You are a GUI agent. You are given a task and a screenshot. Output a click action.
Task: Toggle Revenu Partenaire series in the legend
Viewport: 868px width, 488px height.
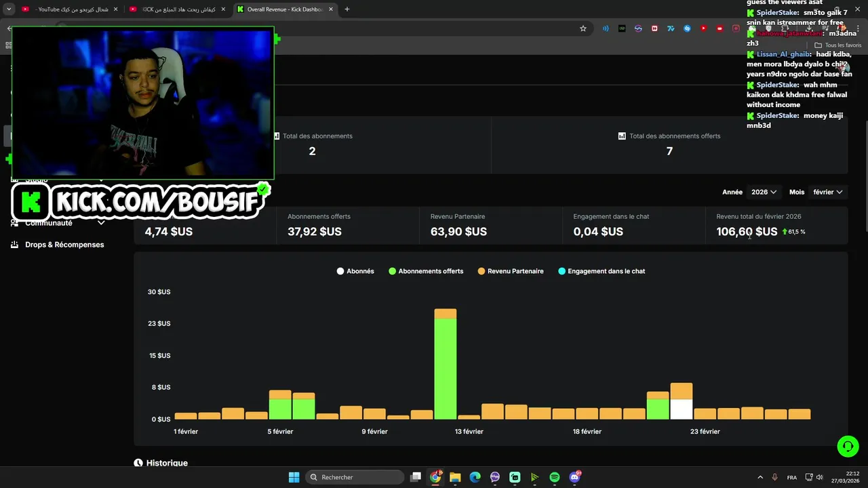pos(511,271)
